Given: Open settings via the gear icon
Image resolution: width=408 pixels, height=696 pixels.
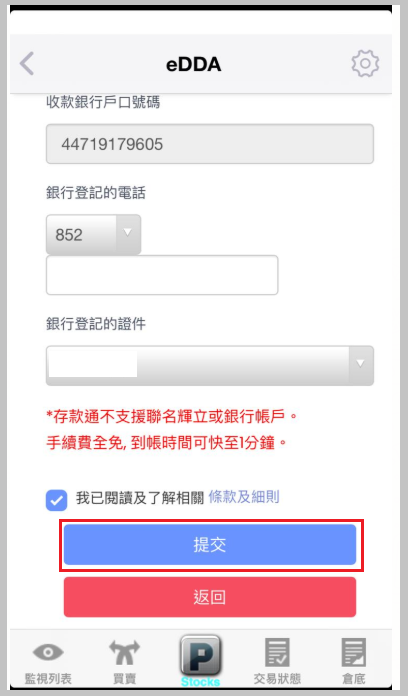Looking at the screenshot, I should point(365,63).
